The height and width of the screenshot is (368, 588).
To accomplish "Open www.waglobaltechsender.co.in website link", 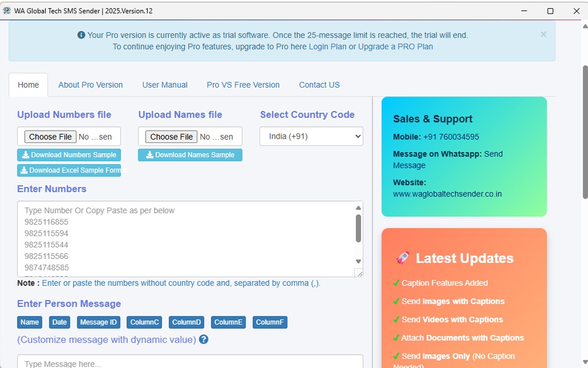I will (x=447, y=194).
